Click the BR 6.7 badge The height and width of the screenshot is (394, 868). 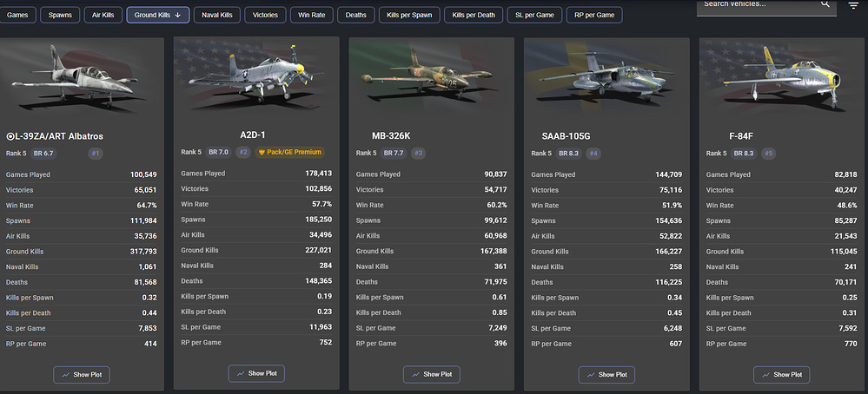(x=43, y=153)
